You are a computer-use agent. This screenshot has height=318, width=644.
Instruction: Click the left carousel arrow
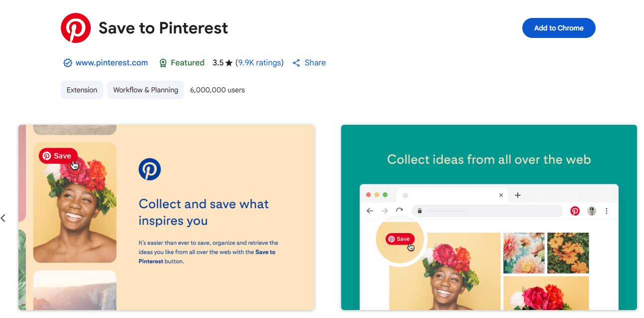[3, 218]
